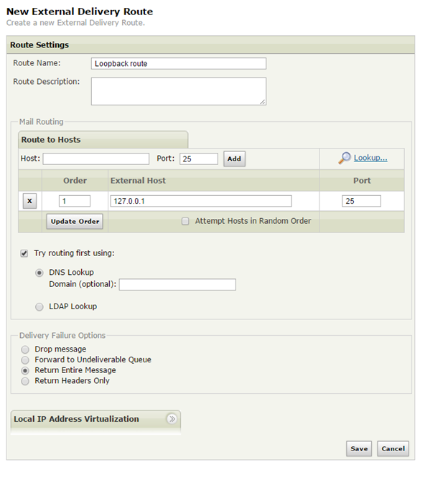Select the DNS Lookup radio option
Screen dimensions: 448x480
tap(39, 273)
